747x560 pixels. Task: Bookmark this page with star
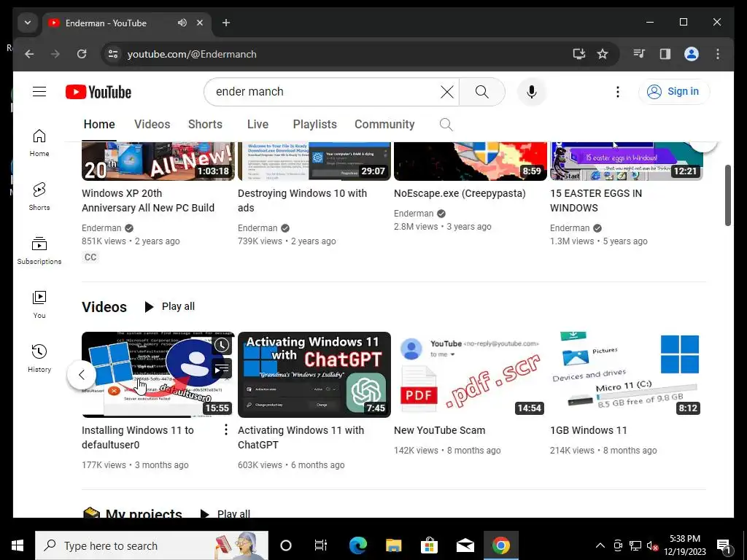coord(603,54)
